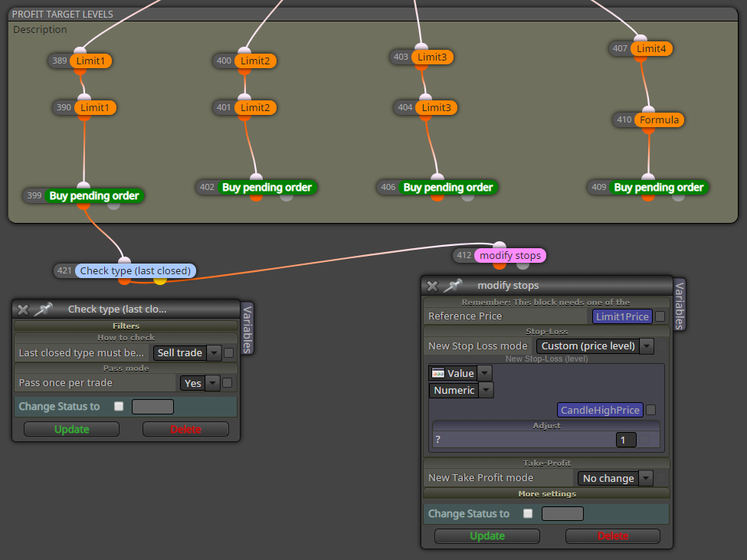
Task: Select Buy pending order block 399
Action: (93, 195)
